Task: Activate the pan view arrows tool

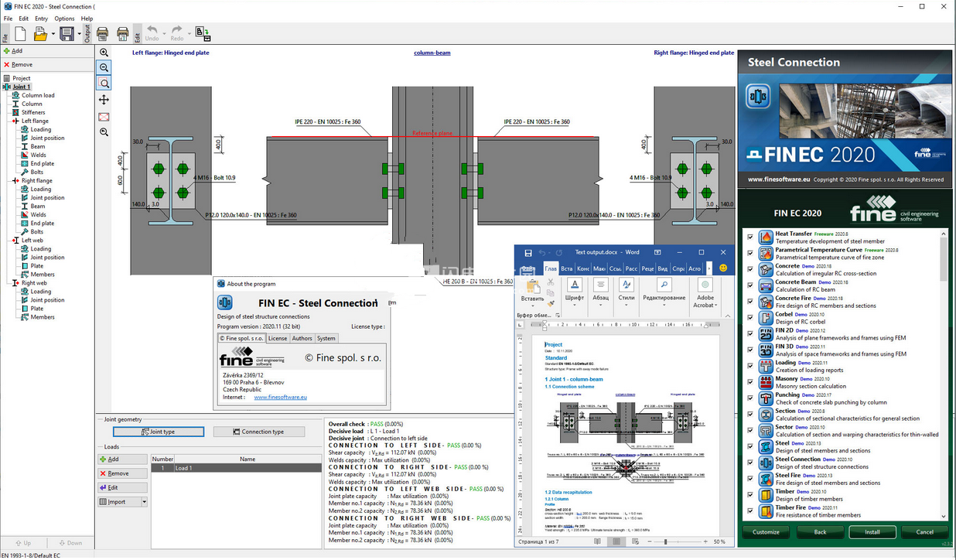Action: tap(104, 100)
